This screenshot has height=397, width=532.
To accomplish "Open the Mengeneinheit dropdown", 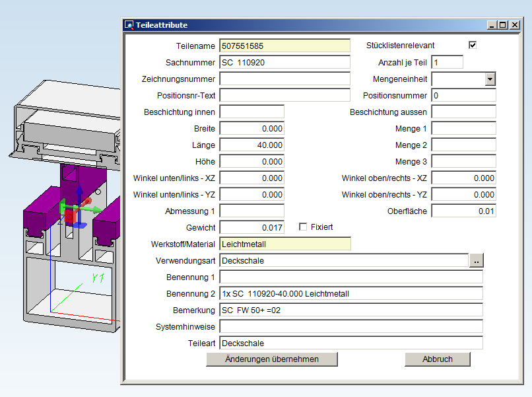I will (x=490, y=79).
